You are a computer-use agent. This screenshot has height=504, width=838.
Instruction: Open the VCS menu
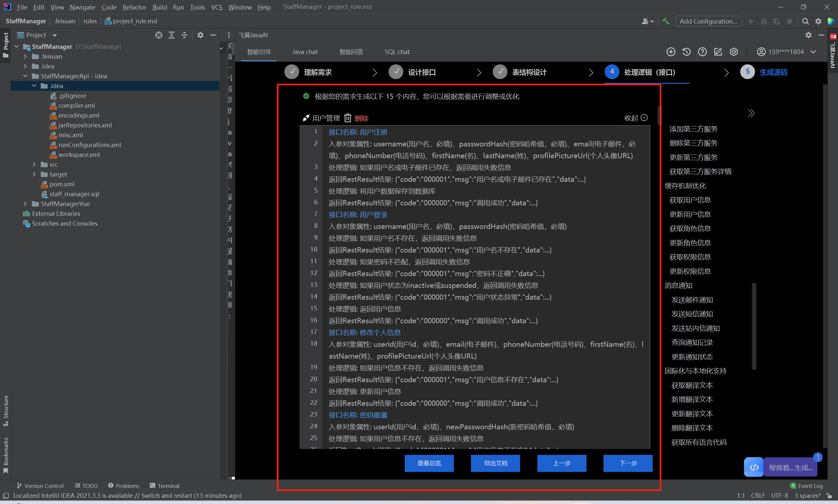pos(217,7)
